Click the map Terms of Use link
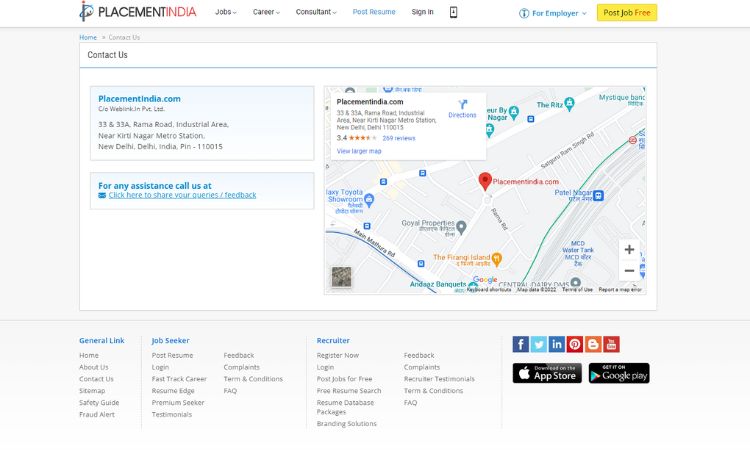The image size is (750, 450). pos(577,290)
